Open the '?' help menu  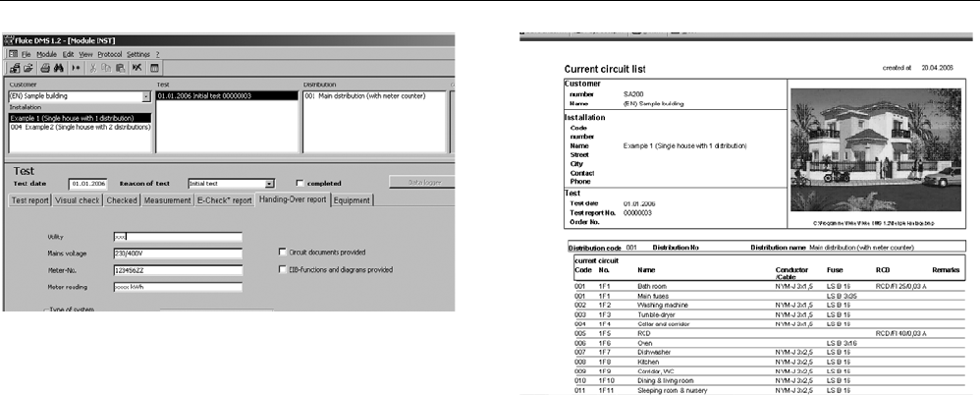click(x=157, y=54)
